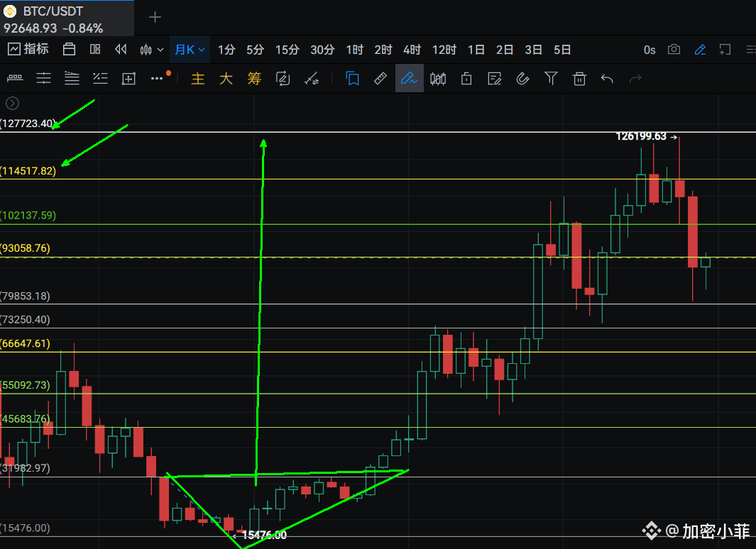Toggle the blue pencil drawing mode icon
Viewport: 756px width, 549px height.
tap(700, 50)
